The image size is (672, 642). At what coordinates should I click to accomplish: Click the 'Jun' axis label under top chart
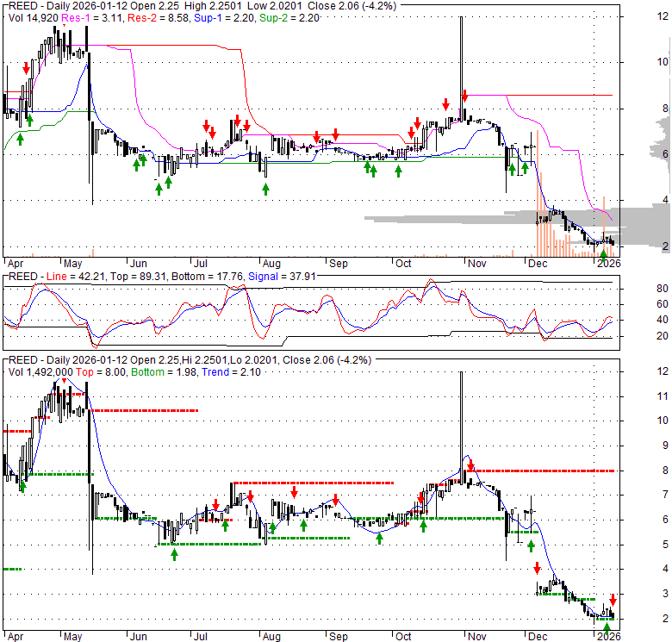point(138,263)
